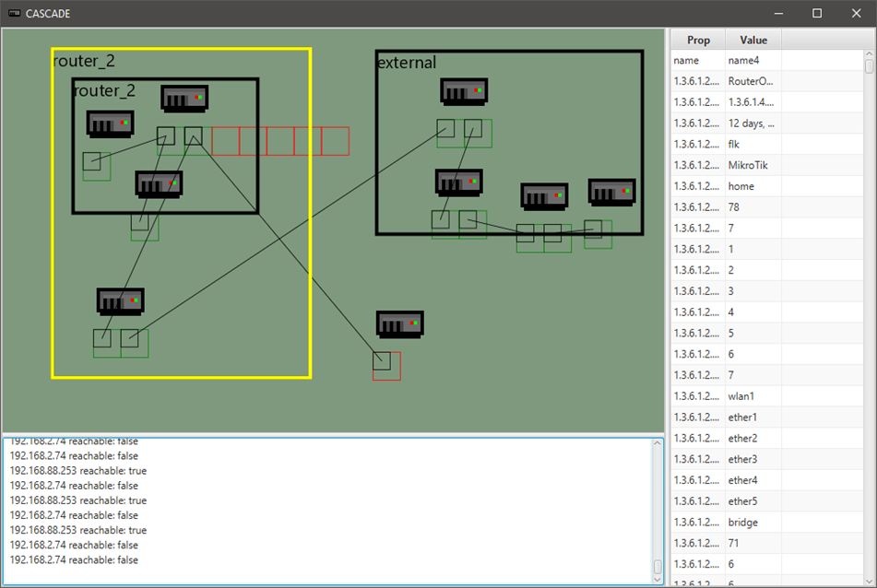Image resolution: width=877 pixels, height=588 pixels.
Task: Select the rightmost router icon in external group
Action: coord(612,193)
